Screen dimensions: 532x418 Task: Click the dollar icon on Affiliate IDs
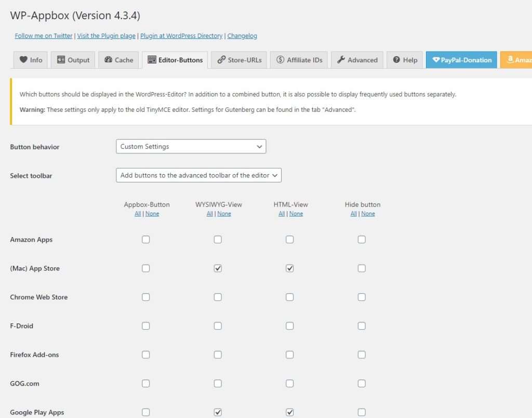(x=280, y=60)
